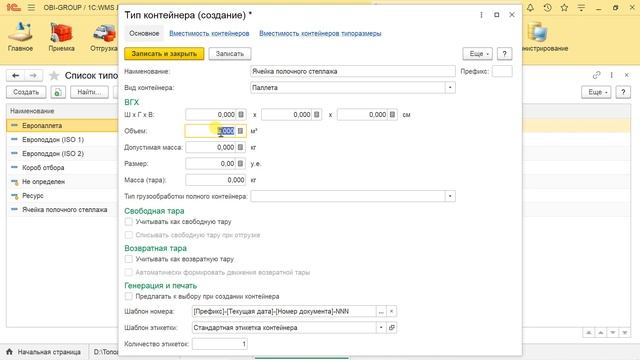Screen dimensions: 640x360
Task: Switch to Основное tab
Action: (x=144, y=33)
